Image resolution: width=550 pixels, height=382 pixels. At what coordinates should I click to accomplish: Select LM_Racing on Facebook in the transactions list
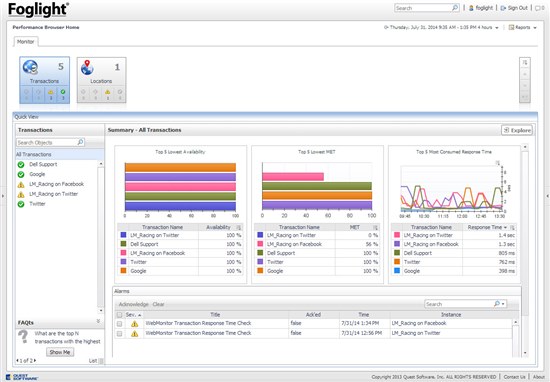point(56,184)
